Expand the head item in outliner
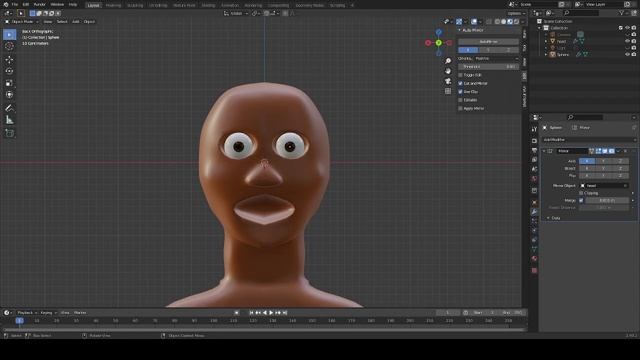This screenshot has height=360, width=640. click(x=546, y=41)
